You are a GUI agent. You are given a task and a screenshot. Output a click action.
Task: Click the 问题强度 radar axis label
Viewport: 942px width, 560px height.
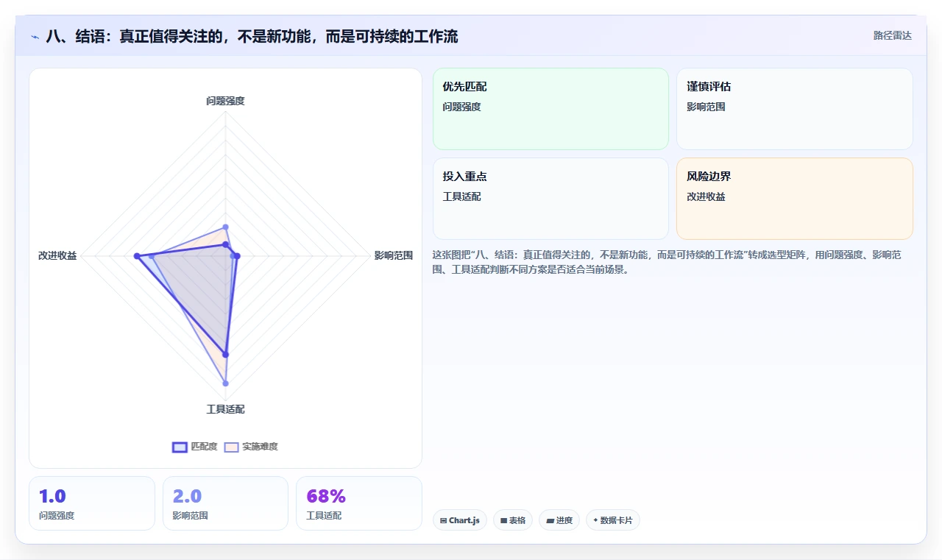225,101
